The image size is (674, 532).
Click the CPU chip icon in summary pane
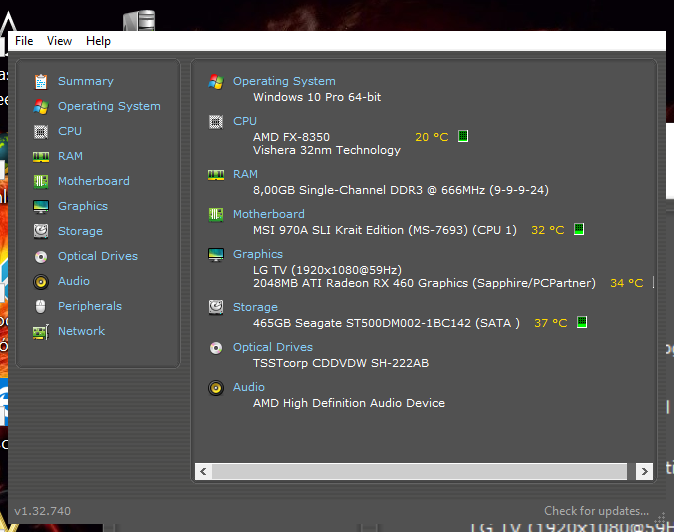pos(216,122)
